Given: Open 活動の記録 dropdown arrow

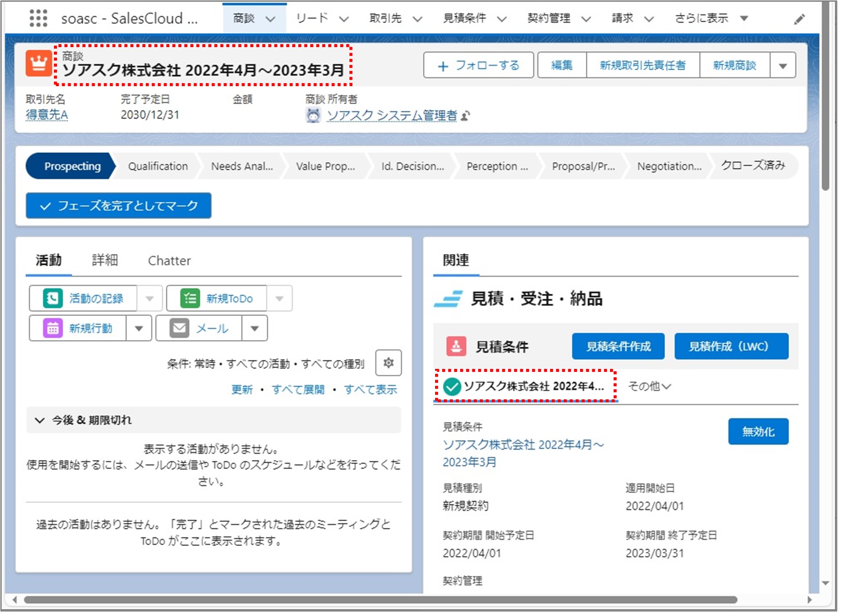Looking at the screenshot, I should coord(149,298).
